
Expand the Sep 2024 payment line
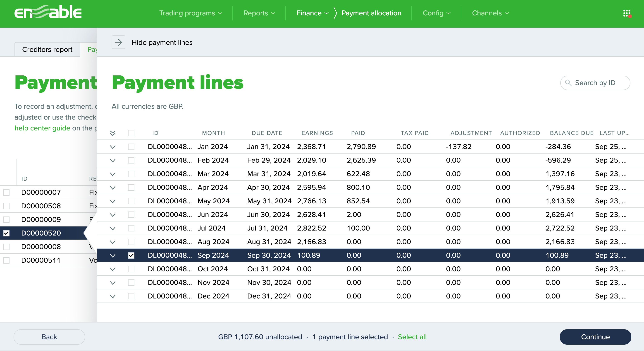pos(113,255)
